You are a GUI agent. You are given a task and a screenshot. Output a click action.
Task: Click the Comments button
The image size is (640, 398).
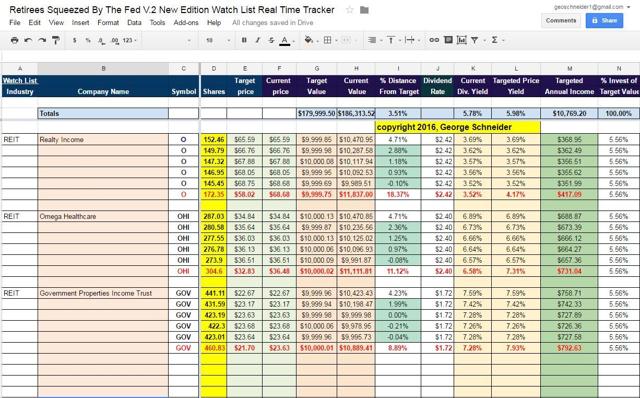coord(561,20)
